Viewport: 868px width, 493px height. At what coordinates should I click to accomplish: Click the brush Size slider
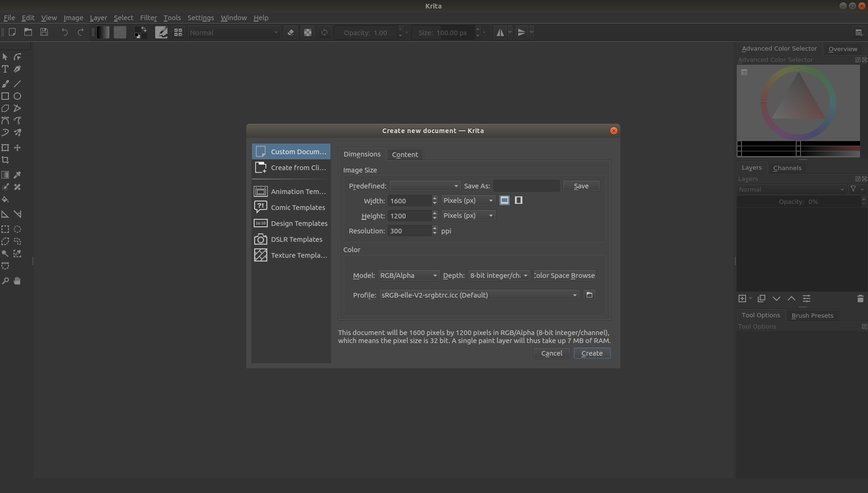point(443,33)
